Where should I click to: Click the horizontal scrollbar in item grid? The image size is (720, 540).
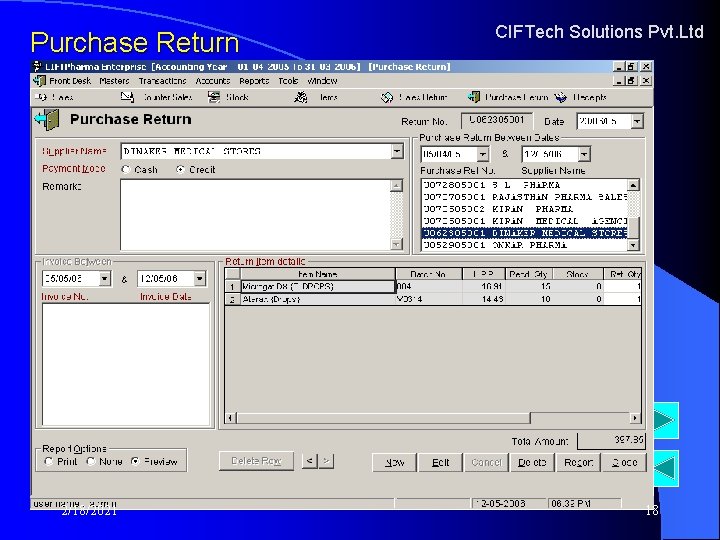pos(383,418)
